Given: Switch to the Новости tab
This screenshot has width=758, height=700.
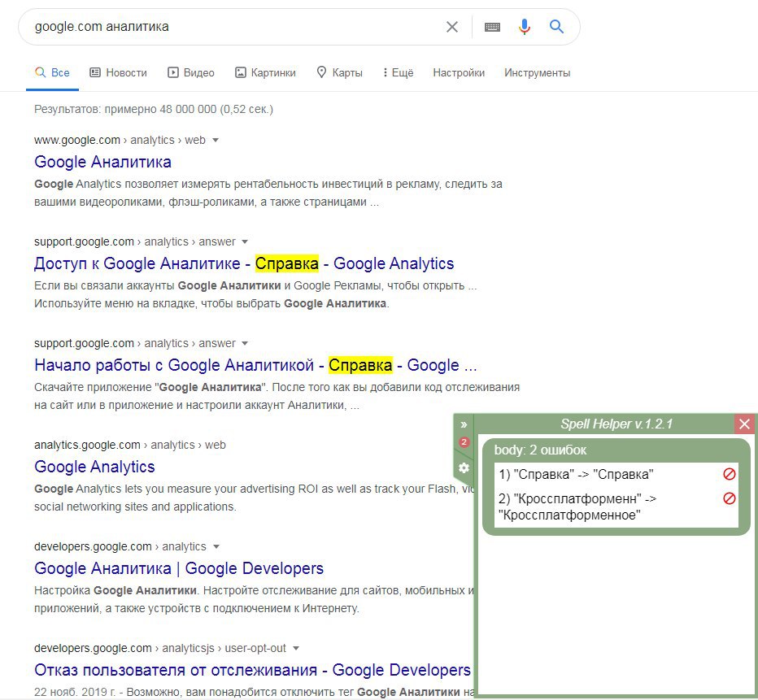Looking at the screenshot, I should pos(119,73).
